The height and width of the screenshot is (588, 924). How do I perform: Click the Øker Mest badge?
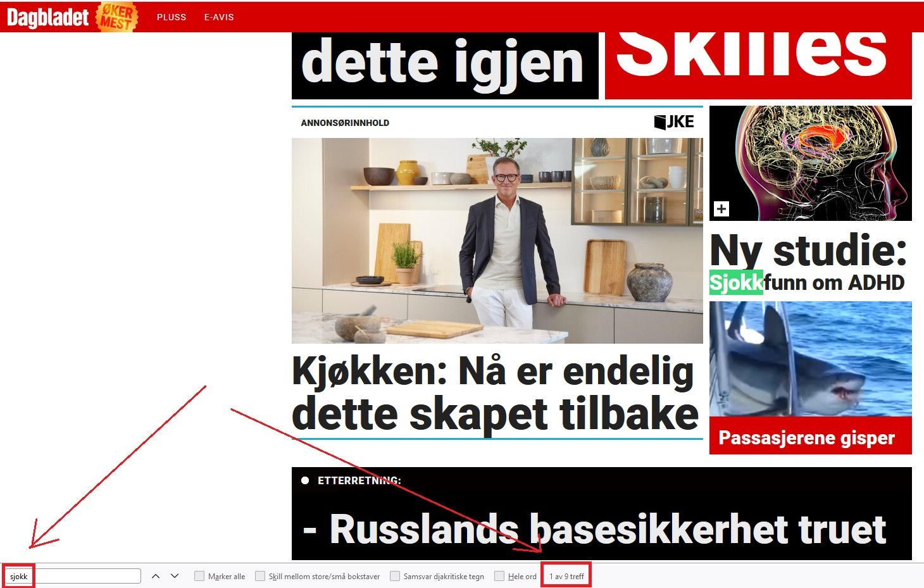pos(116,17)
